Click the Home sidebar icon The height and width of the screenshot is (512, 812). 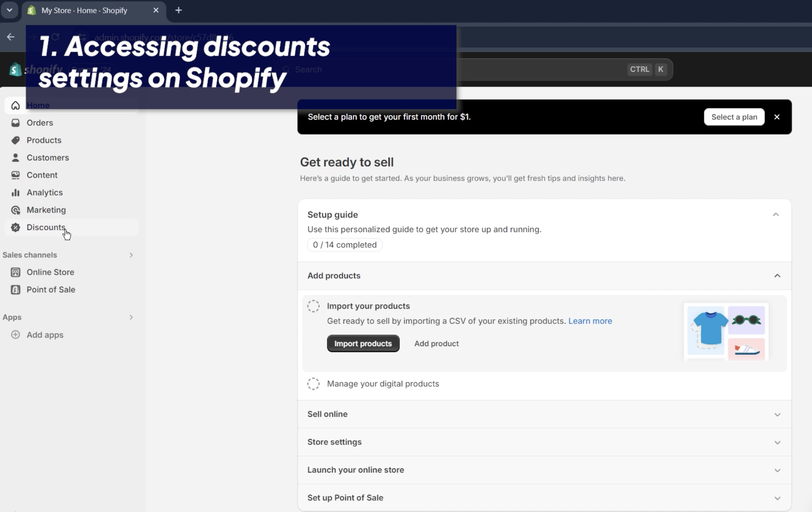tap(15, 105)
